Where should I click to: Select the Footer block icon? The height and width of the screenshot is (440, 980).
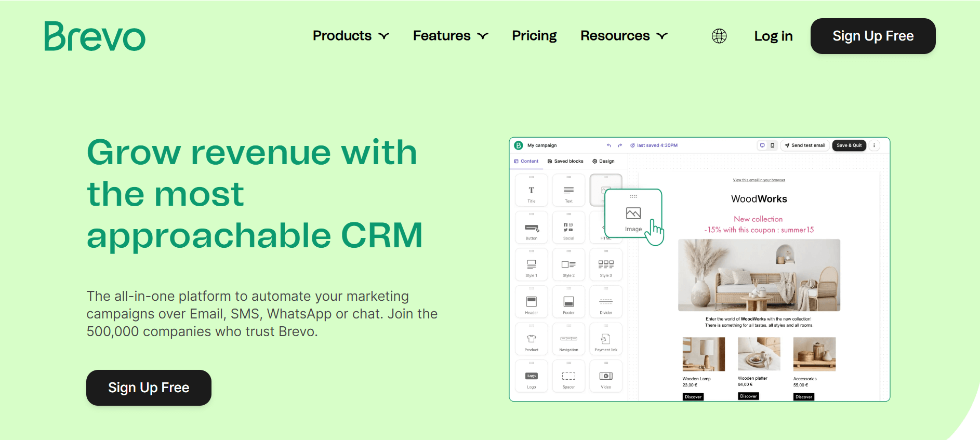coord(568,302)
